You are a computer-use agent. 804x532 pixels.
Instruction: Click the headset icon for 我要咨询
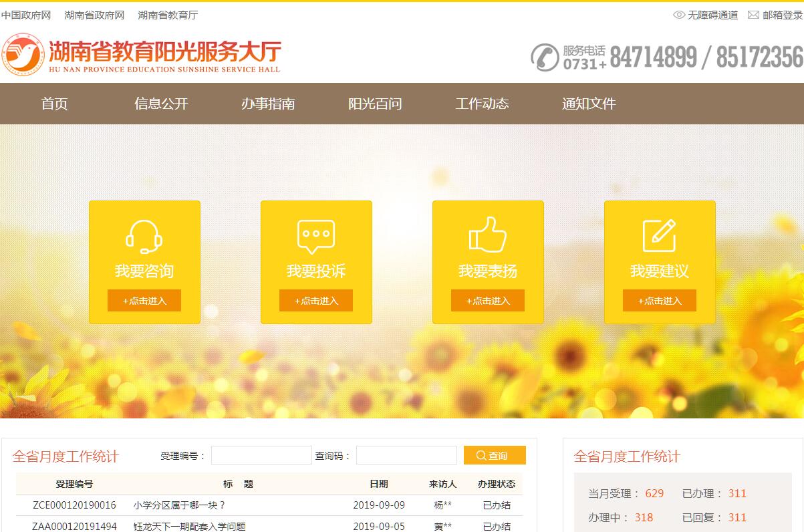(x=144, y=237)
